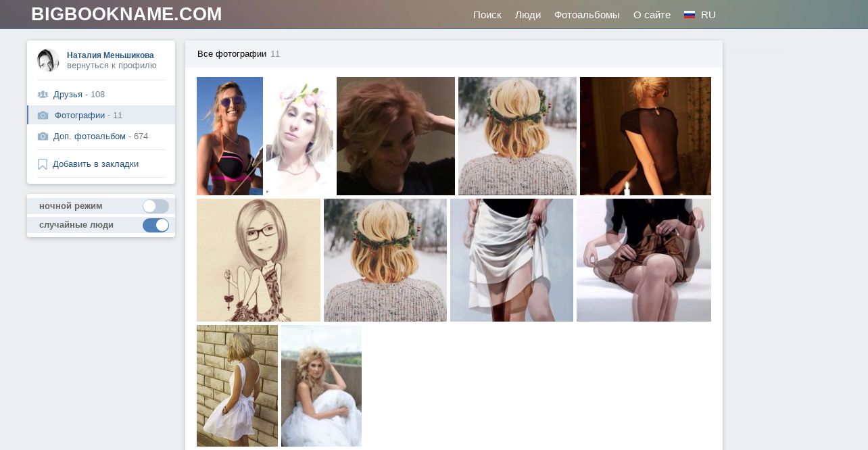Open the dark reddish-hair portrait thumbnail
This screenshot has height=450, width=868.
pos(395,136)
